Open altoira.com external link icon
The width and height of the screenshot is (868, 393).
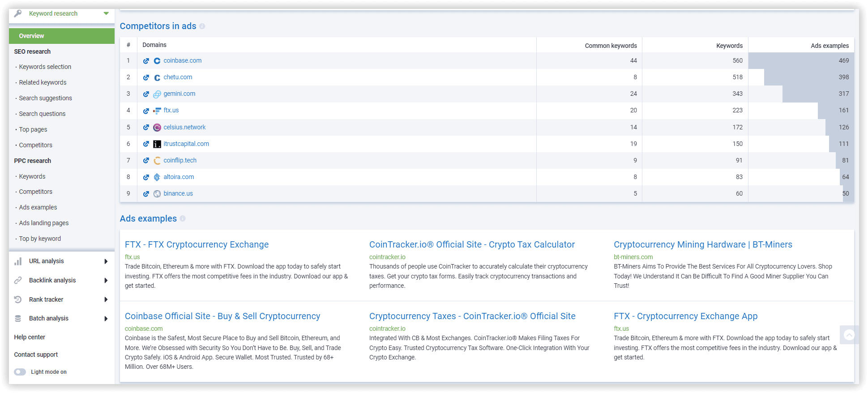tap(146, 177)
